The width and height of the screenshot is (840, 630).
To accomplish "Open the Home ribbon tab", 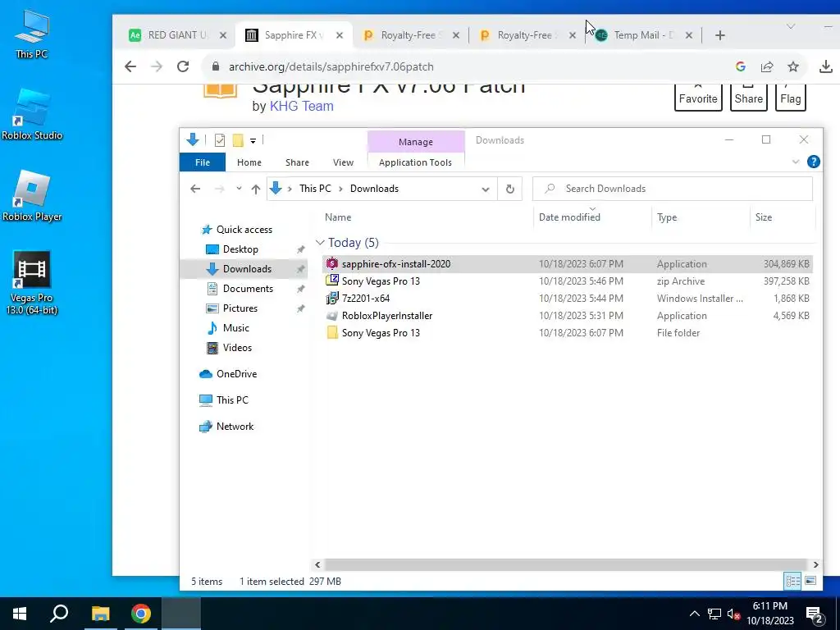I will coord(249,162).
